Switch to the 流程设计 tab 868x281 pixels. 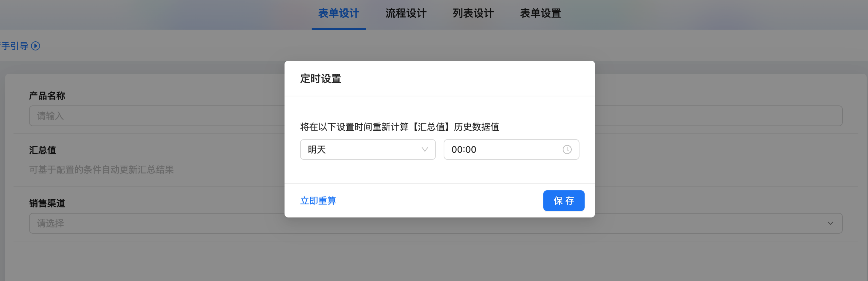point(406,14)
